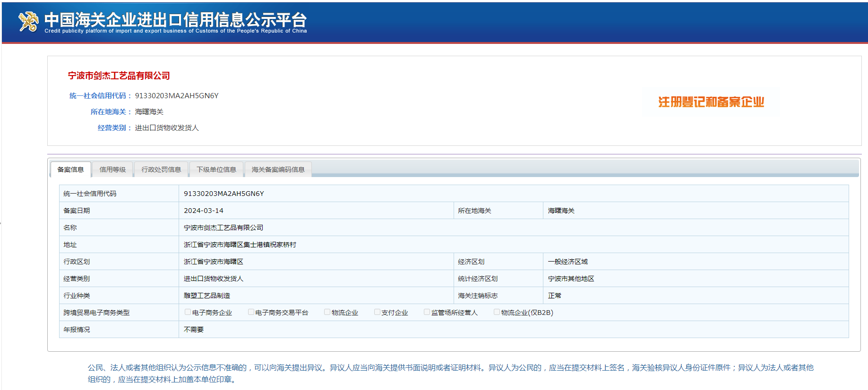Click the customs emblem logo icon
Viewport: 868px width, 390px height.
[28, 22]
